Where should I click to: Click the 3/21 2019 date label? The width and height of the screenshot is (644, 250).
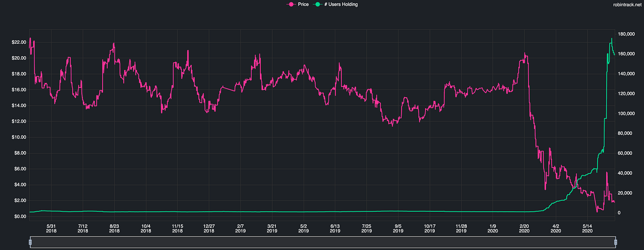[x=272, y=228]
